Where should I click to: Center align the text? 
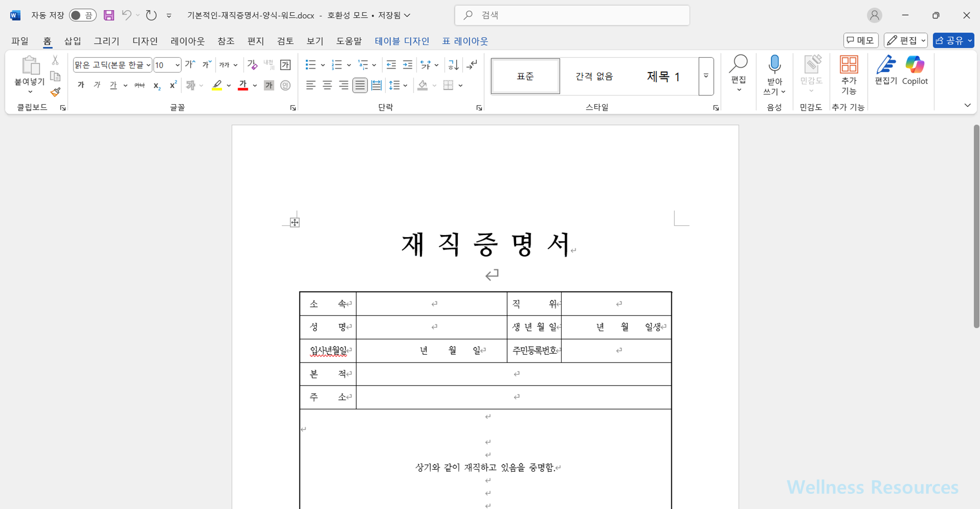tap(327, 85)
